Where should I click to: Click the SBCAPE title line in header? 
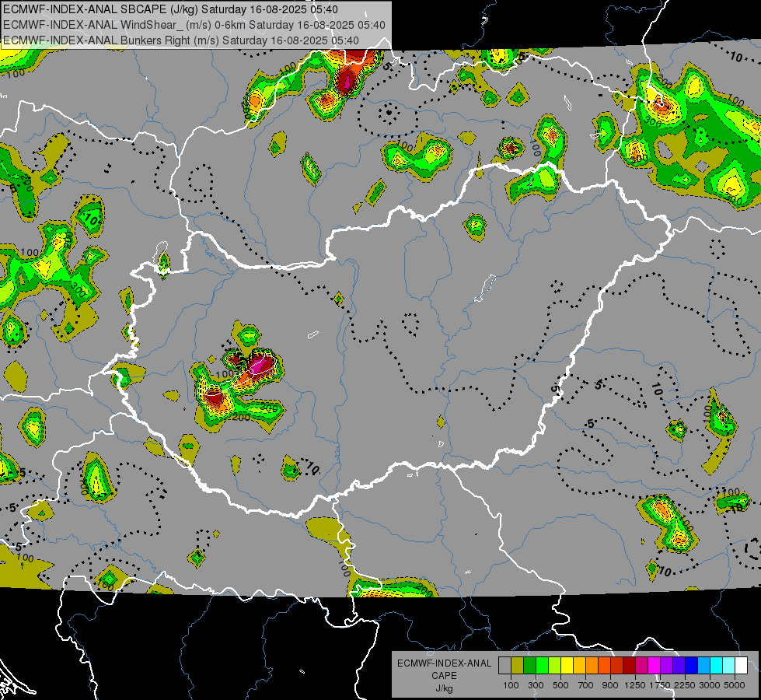pos(170,9)
